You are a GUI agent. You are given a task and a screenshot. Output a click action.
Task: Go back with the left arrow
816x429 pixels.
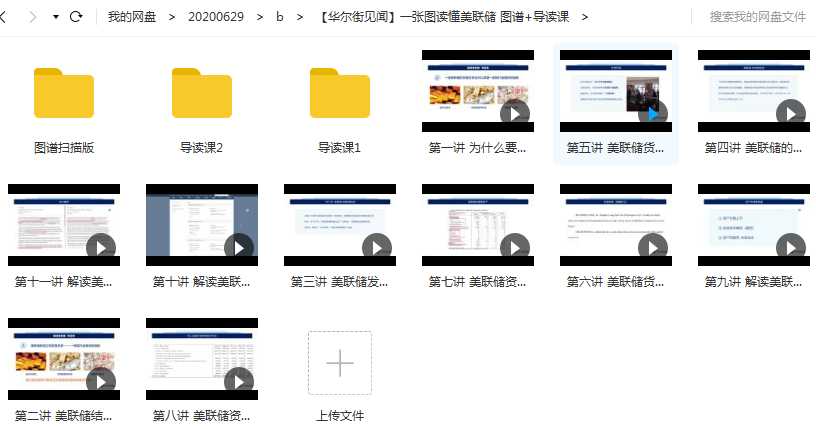3,17
